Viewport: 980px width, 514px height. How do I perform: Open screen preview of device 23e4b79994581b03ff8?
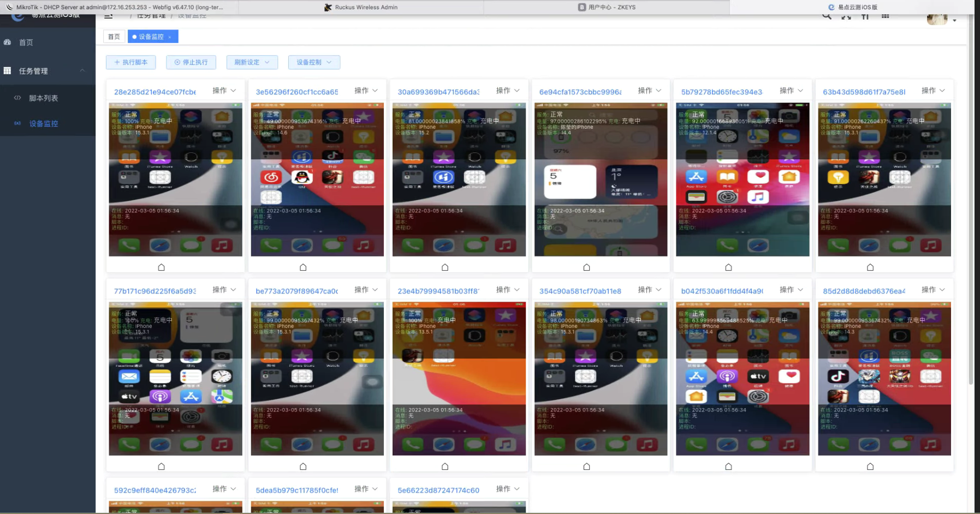[459, 379]
